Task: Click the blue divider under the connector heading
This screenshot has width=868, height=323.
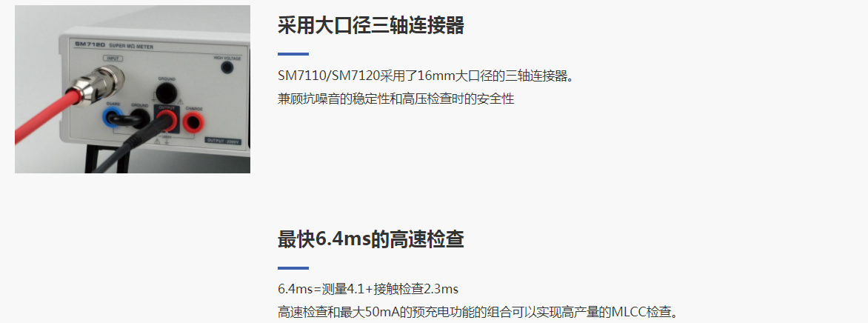Action: pyautogui.click(x=293, y=54)
